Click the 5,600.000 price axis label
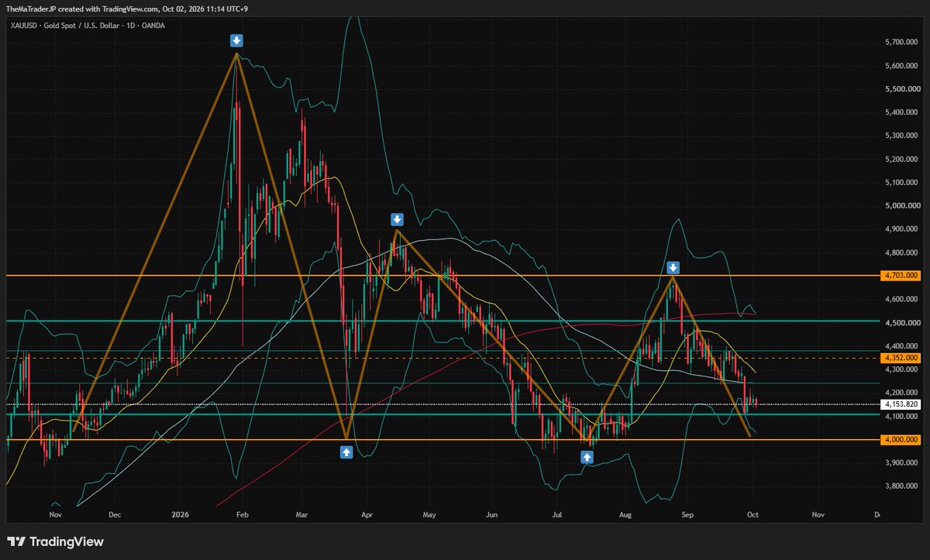Viewport: 930px width, 560px height. 901,66
